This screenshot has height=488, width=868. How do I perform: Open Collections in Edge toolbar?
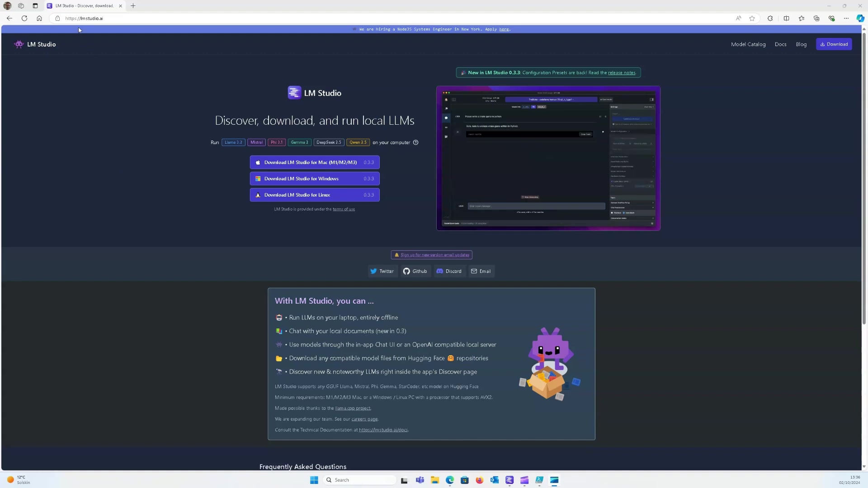coord(816,18)
